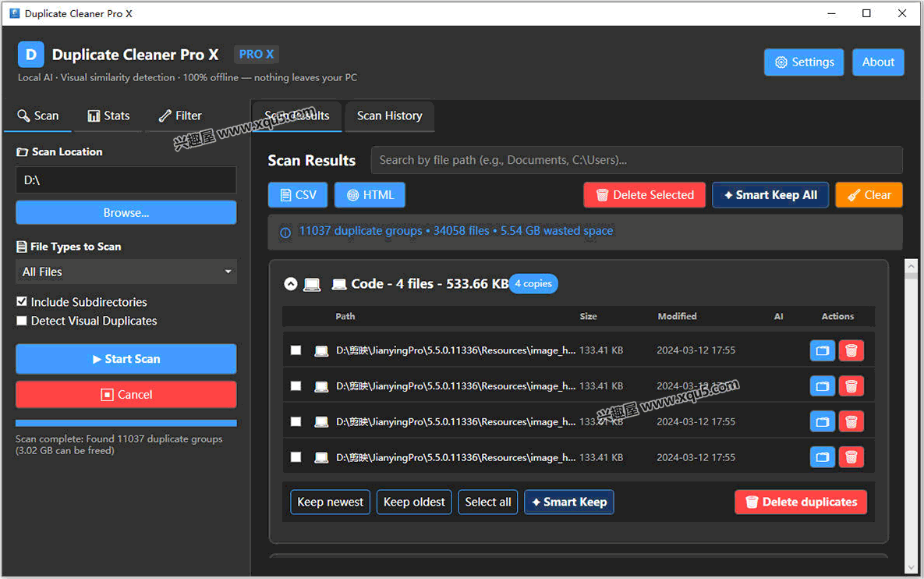Click the Path column header
This screenshot has width=924, height=579.
(345, 316)
